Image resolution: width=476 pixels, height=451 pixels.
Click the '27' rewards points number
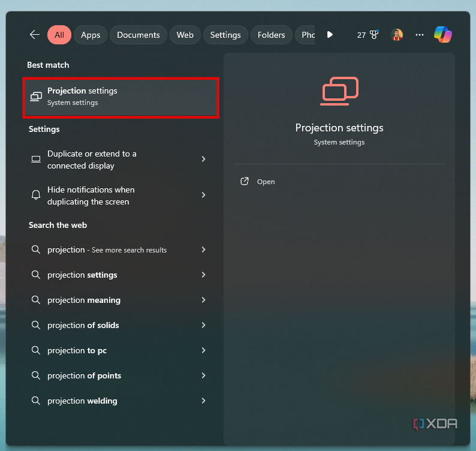coord(361,35)
